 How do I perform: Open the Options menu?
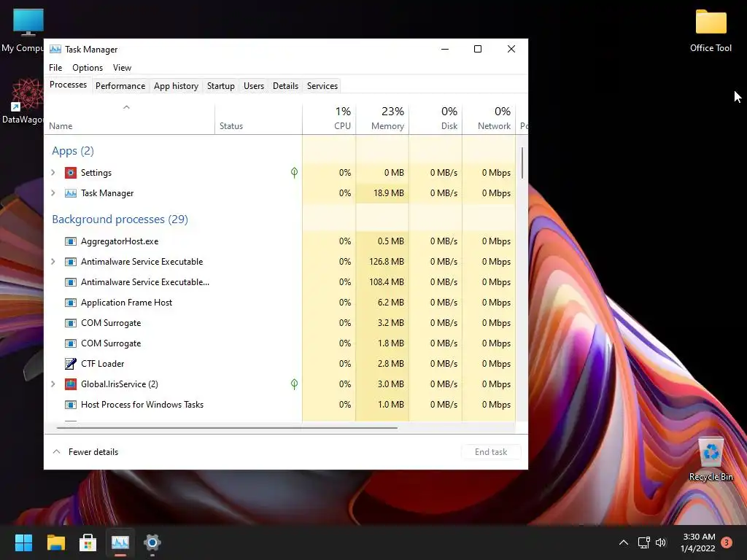click(88, 68)
